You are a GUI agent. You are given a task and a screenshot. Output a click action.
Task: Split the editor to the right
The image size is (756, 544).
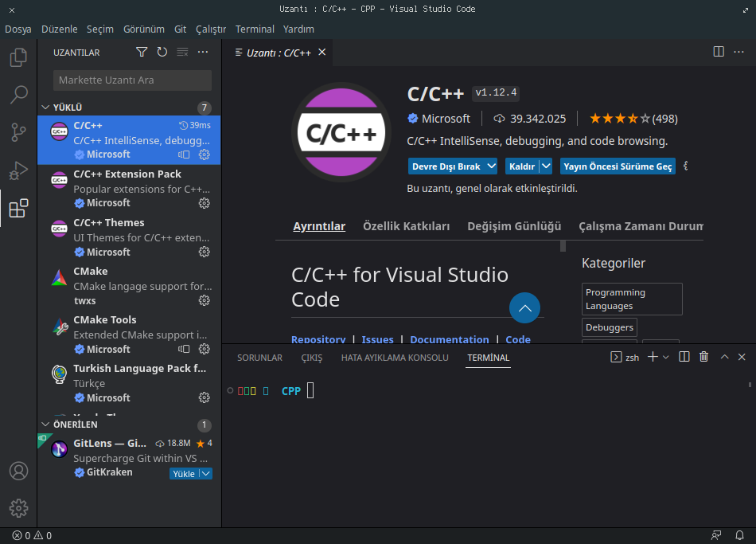click(719, 52)
